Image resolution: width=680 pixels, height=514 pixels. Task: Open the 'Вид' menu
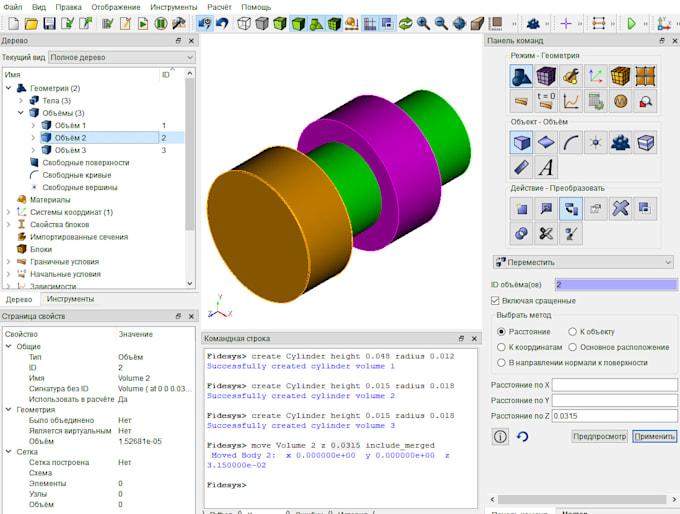[39, 7]
